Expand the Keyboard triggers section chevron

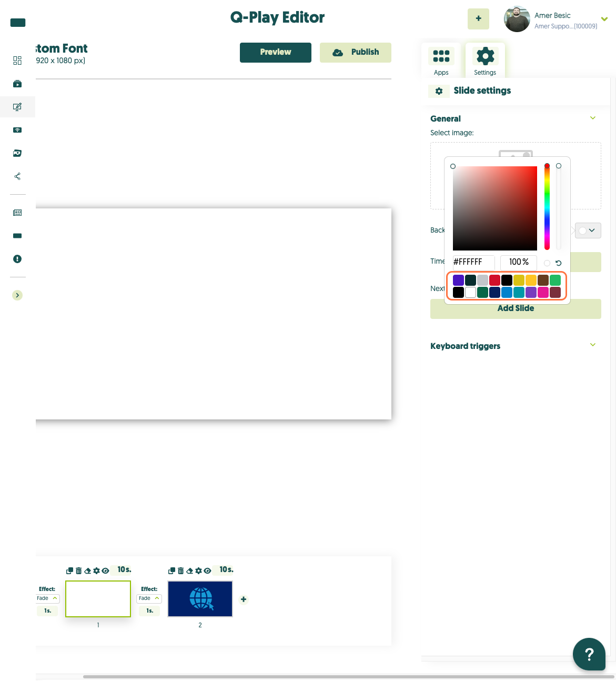tap(593, 345)
